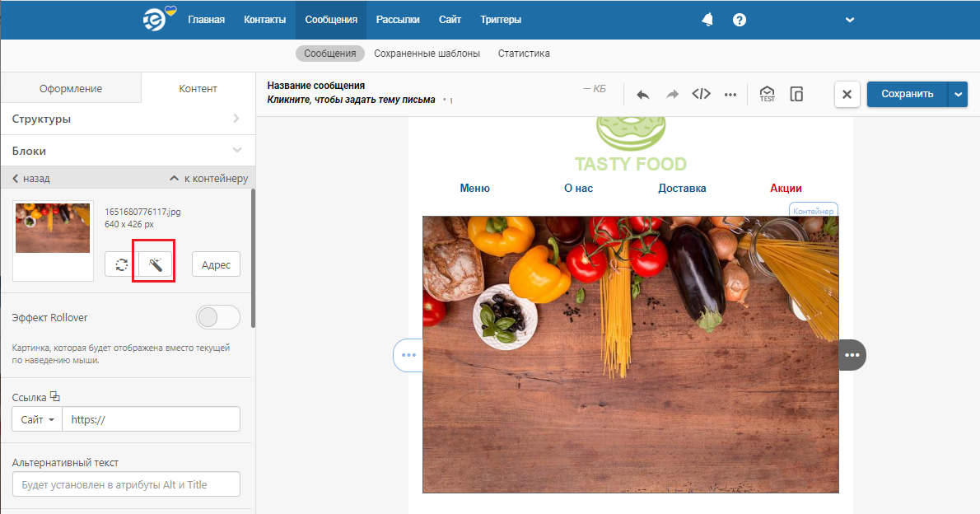Redo action using forward arrow icon

[x=672, y=94]
